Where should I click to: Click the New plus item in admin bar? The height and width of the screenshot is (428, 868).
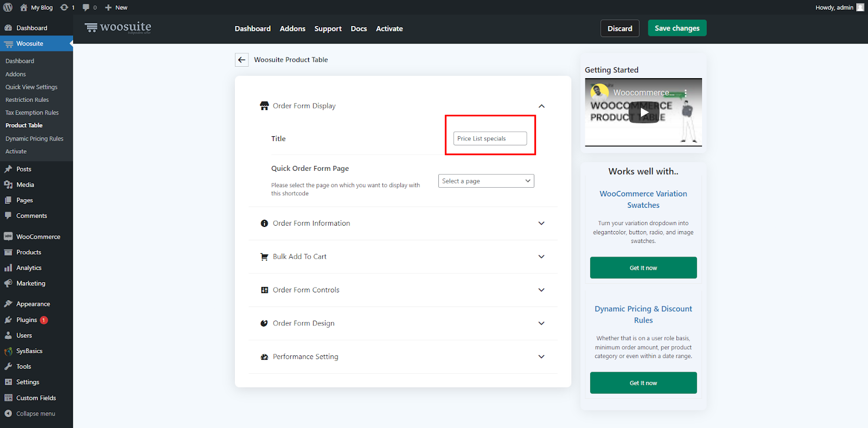tap(116, 8)
